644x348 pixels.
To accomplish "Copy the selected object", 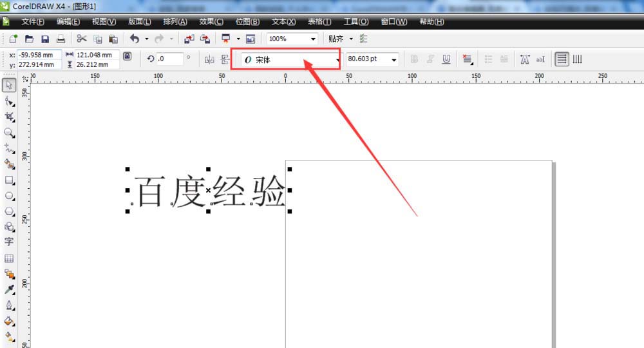I will 98,39.
